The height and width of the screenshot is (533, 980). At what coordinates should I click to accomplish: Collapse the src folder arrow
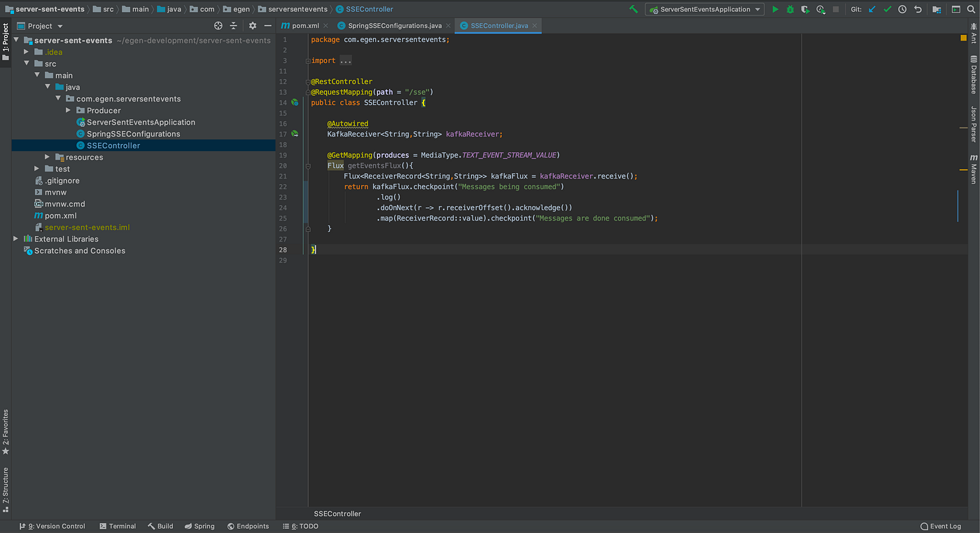click(27, 64)
